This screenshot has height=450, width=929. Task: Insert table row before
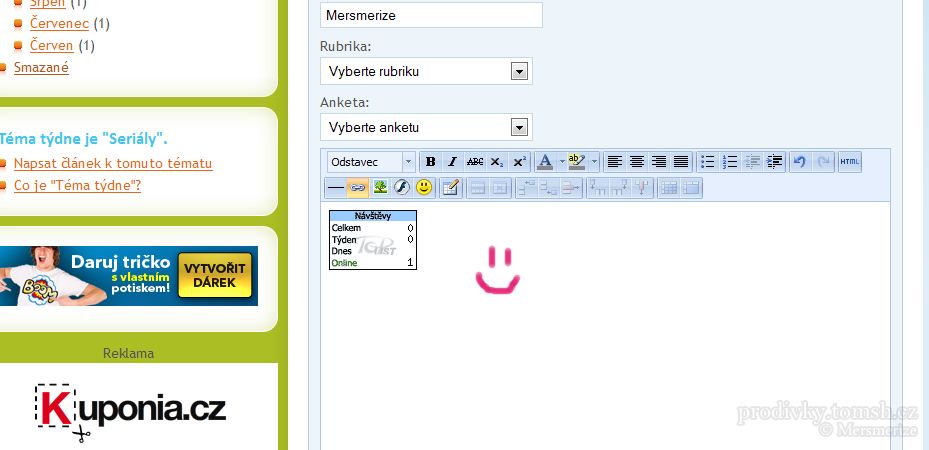click(x=526, y=188)
